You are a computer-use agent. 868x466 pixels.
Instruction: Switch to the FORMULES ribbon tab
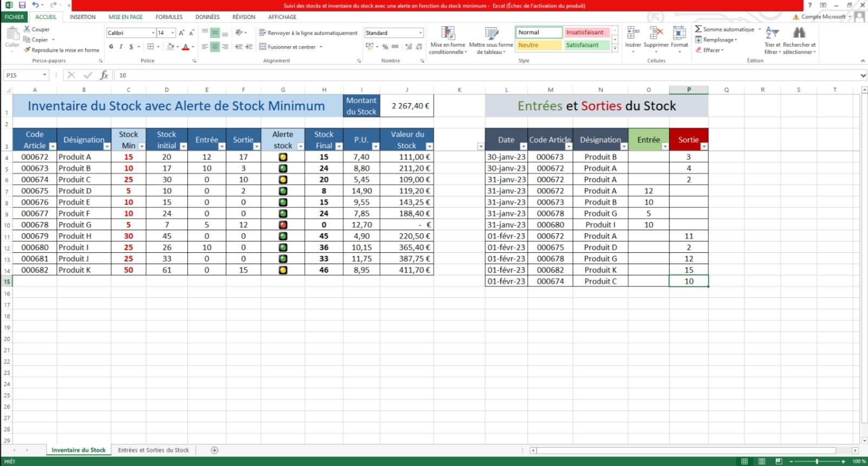pos(169,17)
